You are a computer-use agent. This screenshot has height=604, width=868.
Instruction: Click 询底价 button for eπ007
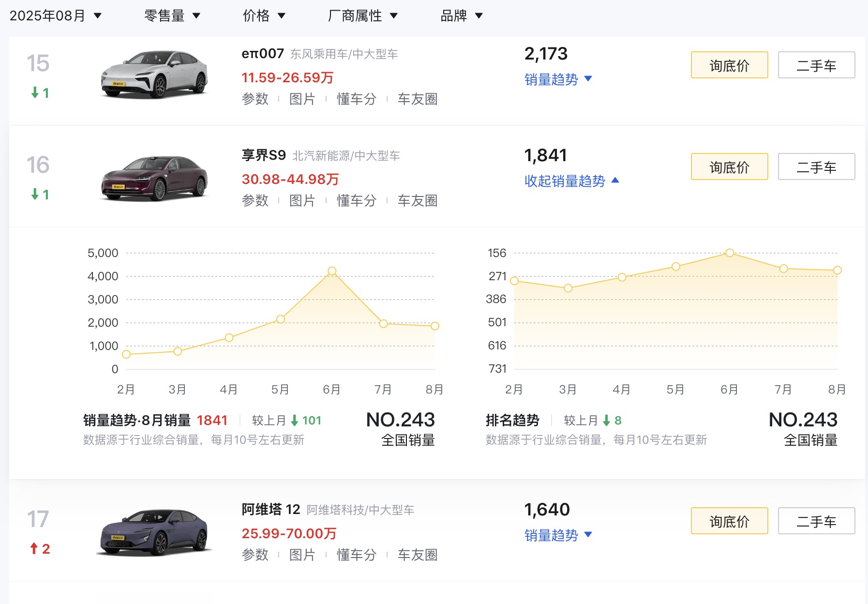tap(729, 65)
